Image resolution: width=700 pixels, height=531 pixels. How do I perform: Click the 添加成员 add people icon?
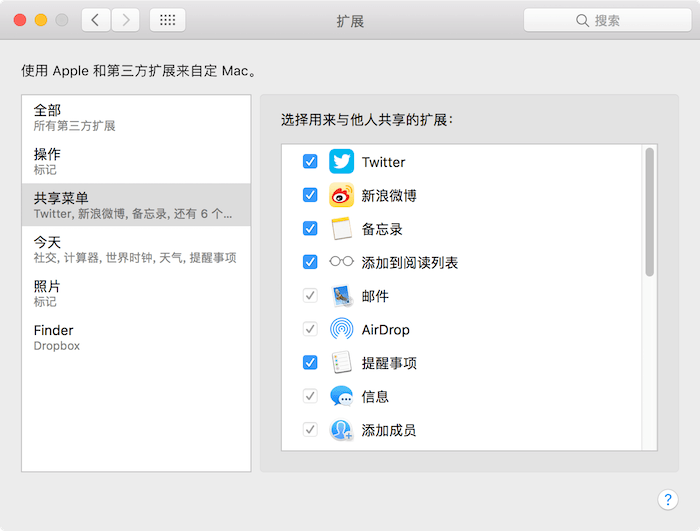click(342, 430)
